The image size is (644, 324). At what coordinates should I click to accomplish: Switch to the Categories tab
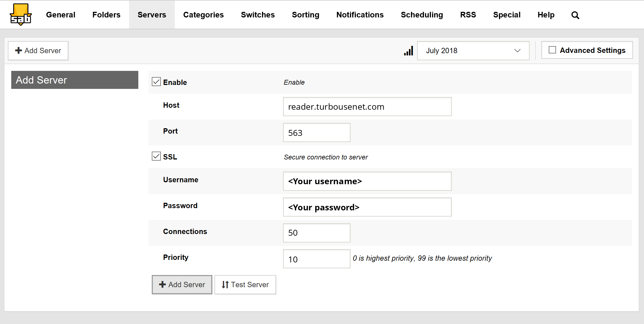click(204, 15)
